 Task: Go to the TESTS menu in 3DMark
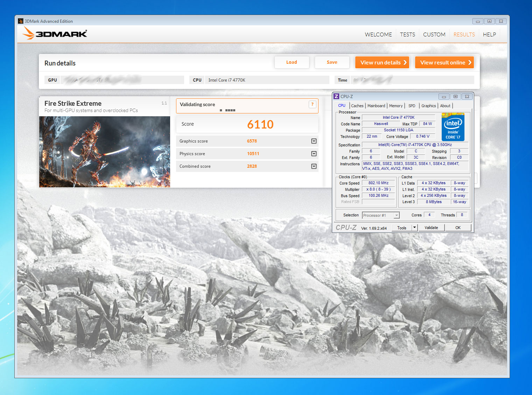(x=407, y=35)
